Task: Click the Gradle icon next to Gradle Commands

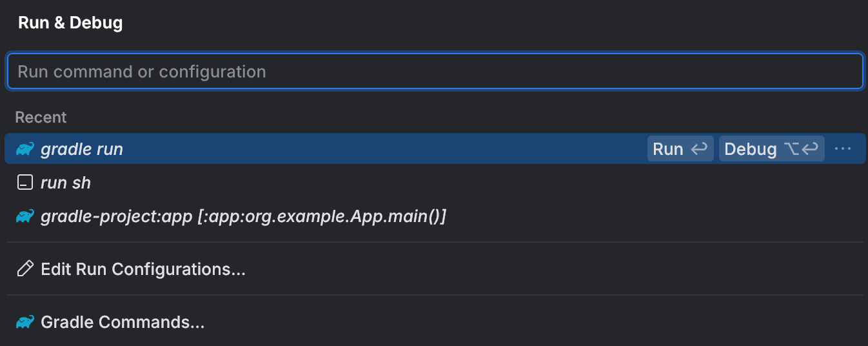Action: point(25,321)
